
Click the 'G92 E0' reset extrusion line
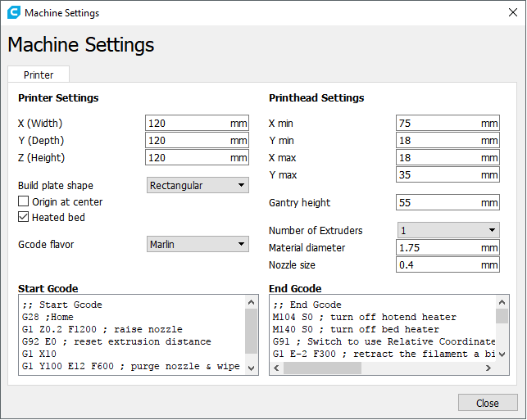116,341
